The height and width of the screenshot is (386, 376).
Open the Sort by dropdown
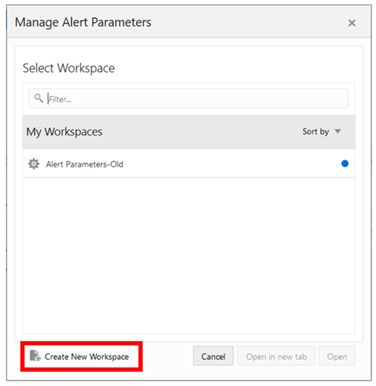[321, 132]
